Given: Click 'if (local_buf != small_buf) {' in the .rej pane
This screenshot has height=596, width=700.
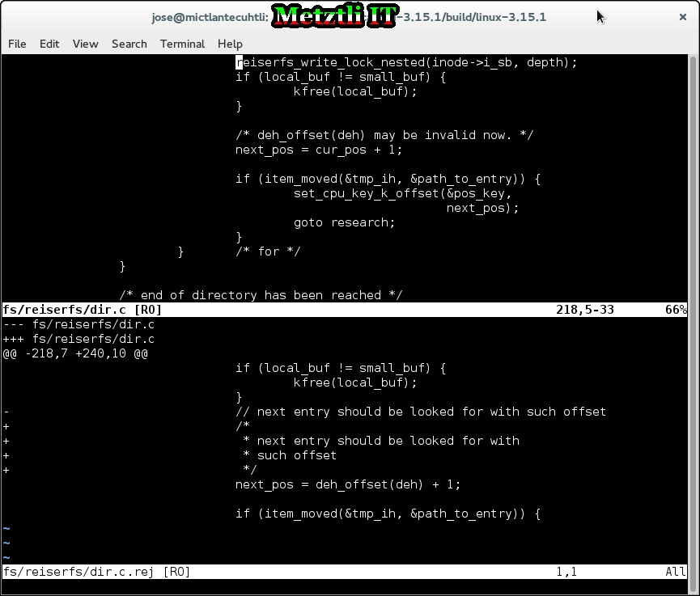Looking at the screenshot, I should [x=341, y=368].
